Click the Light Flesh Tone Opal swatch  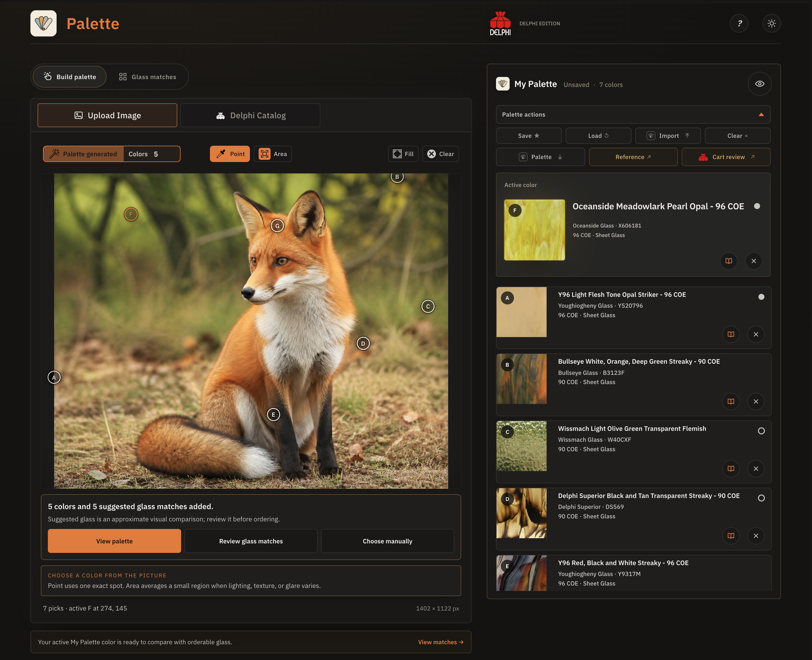[522, 312]
